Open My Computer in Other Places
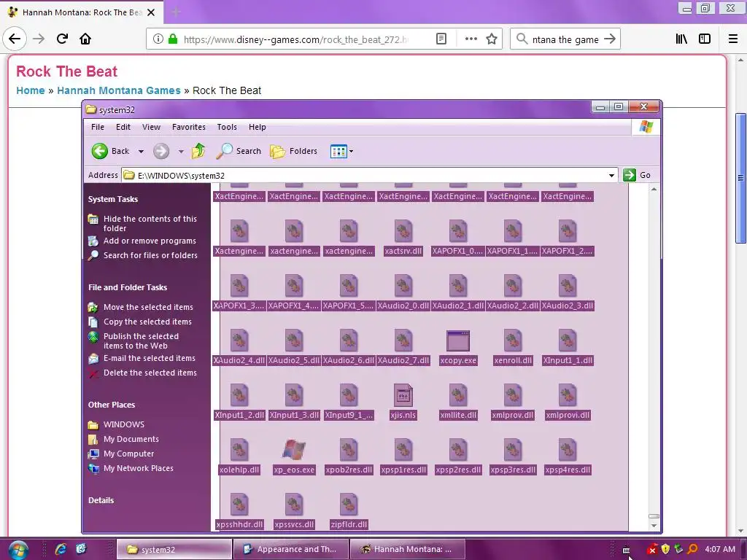This screenshot has width=747, height=560. pyautogui.click(x=128, y=454)
